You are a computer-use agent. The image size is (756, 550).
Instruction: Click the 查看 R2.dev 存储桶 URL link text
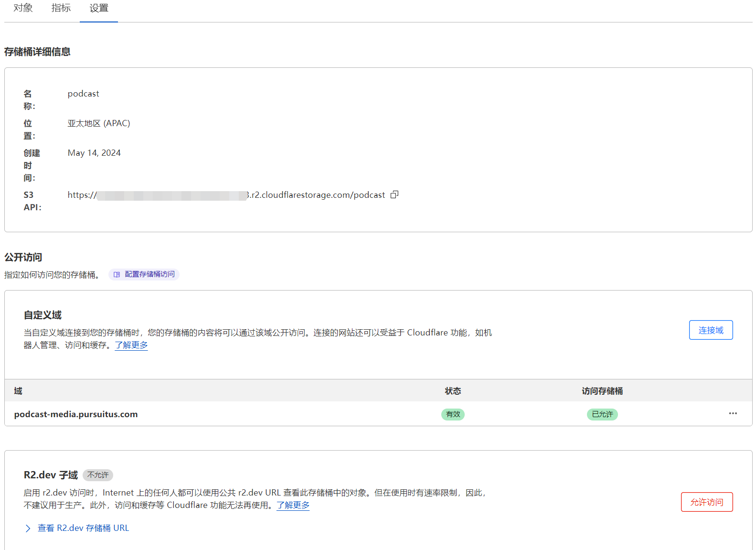(83, 528)
